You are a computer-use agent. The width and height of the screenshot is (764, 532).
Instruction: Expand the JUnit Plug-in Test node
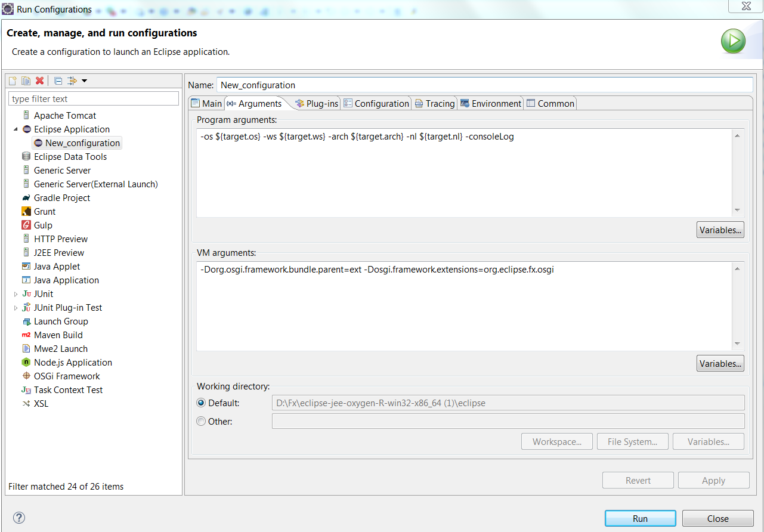pyautogui.click(x=16, y=308)
